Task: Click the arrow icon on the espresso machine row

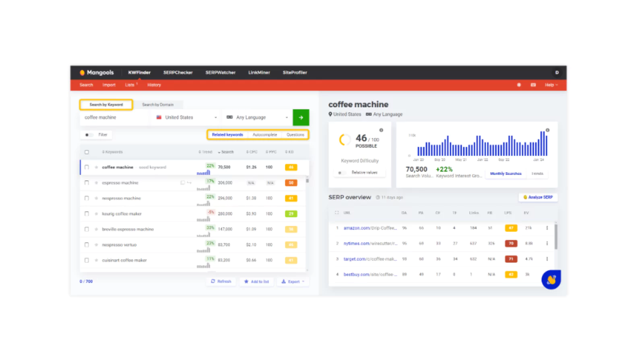Action: pos(189,183)
